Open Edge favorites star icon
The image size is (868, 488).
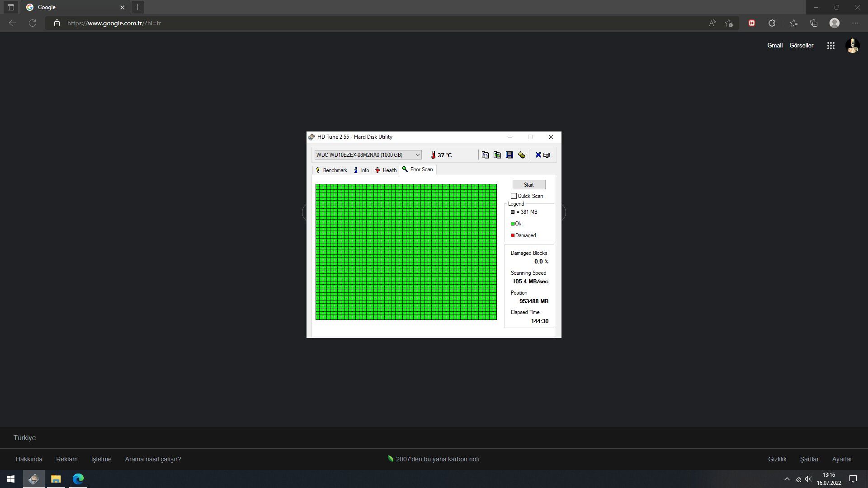[793, 23]
